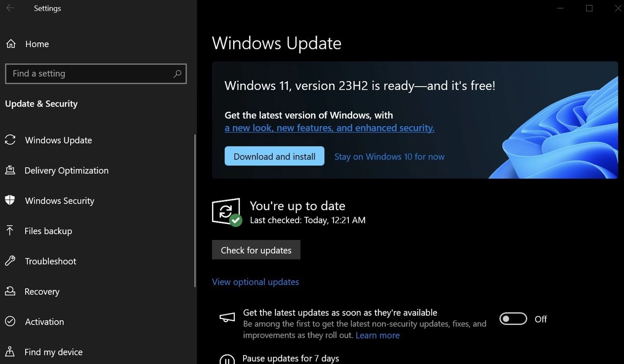This screenshot has width=624, height=364.
Task: Click the Learn more link
Action: [x=377, y=335]
